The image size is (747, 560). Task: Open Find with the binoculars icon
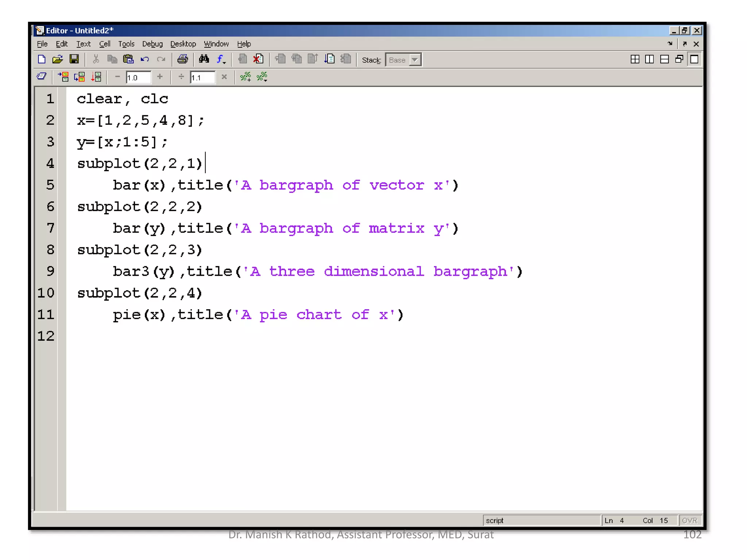[204, 59]
